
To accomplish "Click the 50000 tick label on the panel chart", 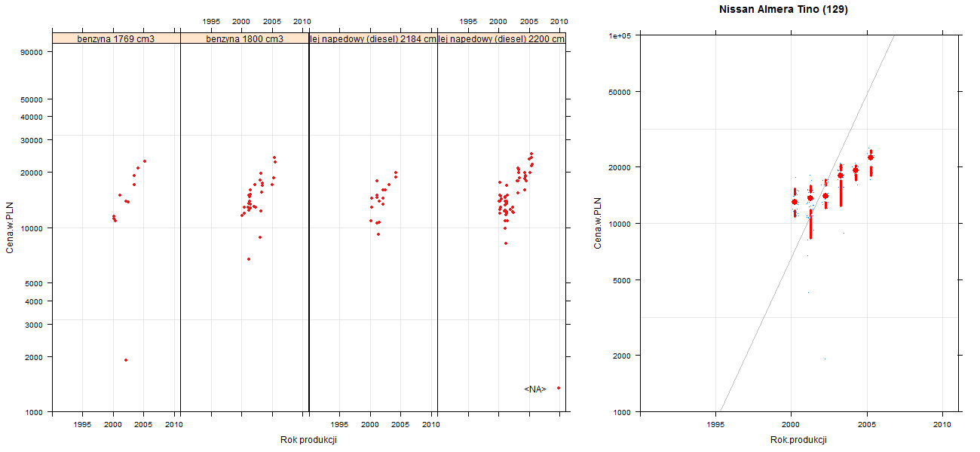I will click(33, 99).
